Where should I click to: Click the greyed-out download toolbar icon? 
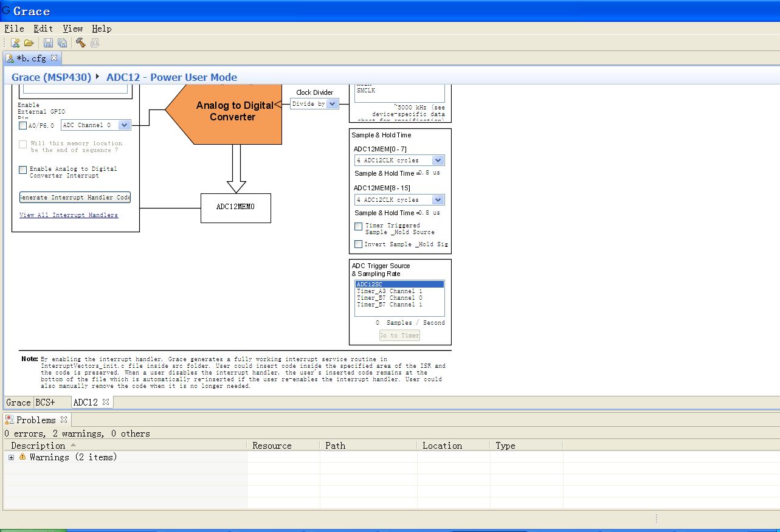click(95, 43)
